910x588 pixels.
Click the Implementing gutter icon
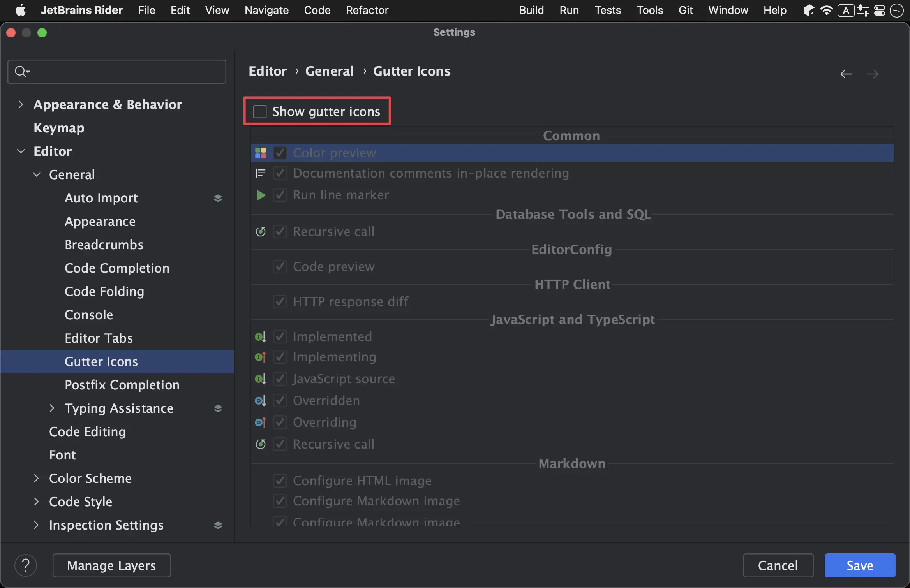coord(261,357)
